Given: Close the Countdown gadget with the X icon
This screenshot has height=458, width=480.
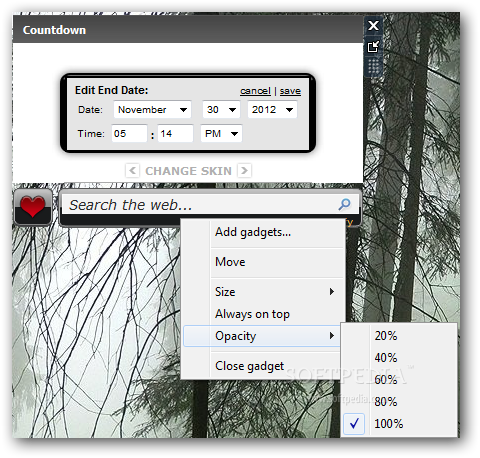Looking at the screenshot, I should click(373, 25).
